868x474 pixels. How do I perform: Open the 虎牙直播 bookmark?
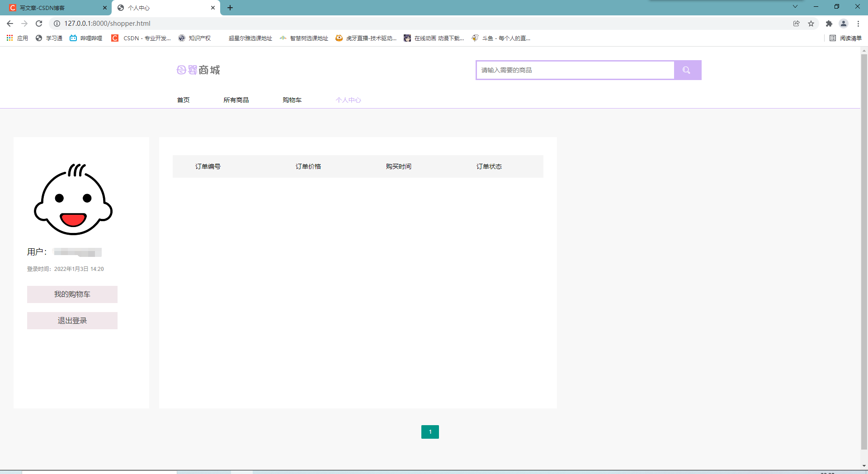pyautogui.click(x=365, y=38)
